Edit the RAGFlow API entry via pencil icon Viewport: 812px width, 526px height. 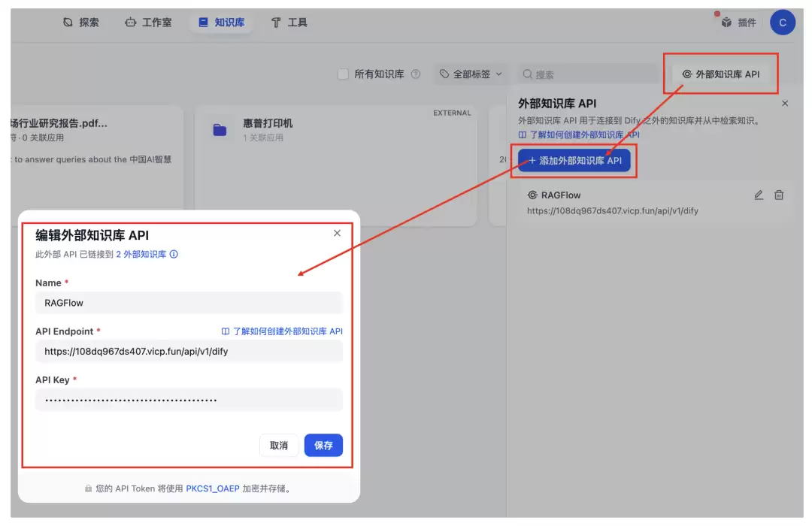pyautogui.click(x=758, y=195)
